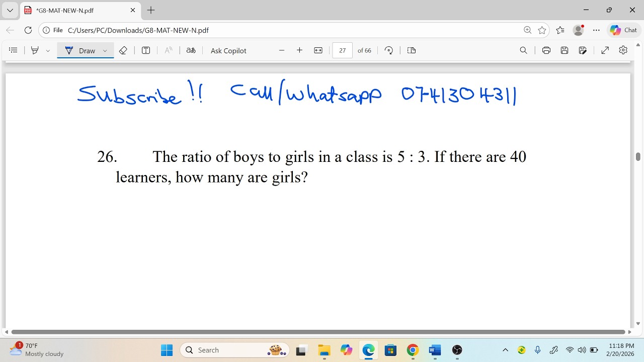The image size is (644, 362).
Task: Refresh the PDF page
Action: 28,30
